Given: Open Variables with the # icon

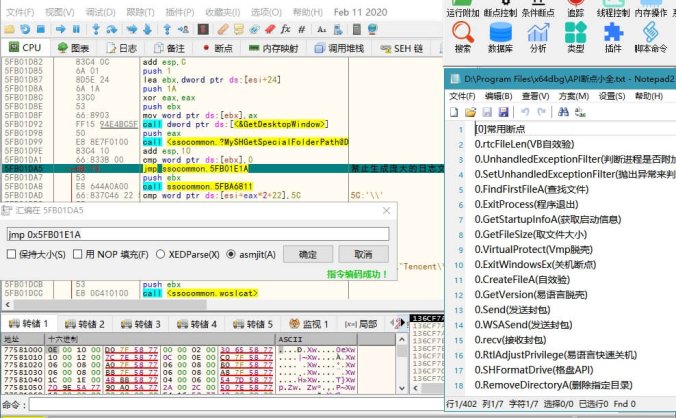Looking at the screenshot, I should coord(302,29).
